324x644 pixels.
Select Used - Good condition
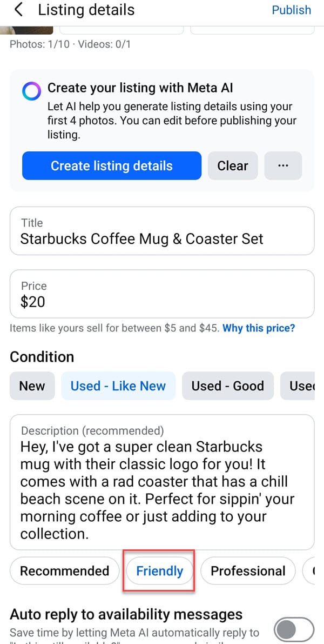coord(227,386)
